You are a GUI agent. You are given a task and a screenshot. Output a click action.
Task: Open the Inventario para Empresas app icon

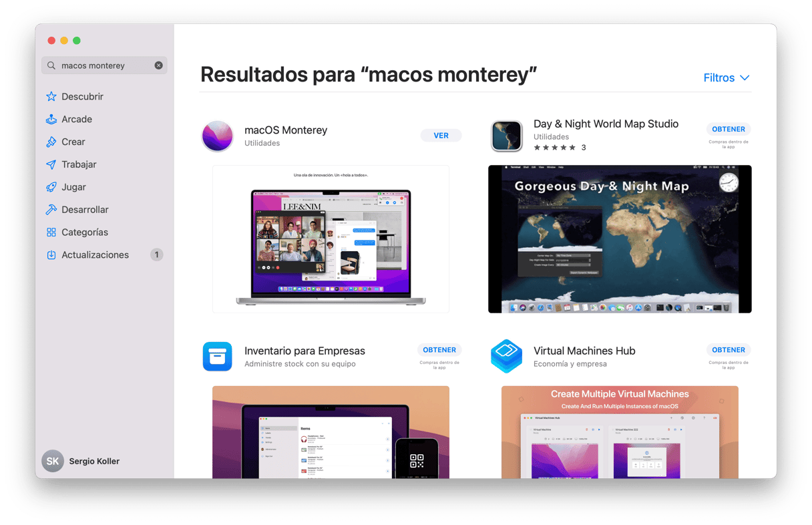[x=218, y=357]
